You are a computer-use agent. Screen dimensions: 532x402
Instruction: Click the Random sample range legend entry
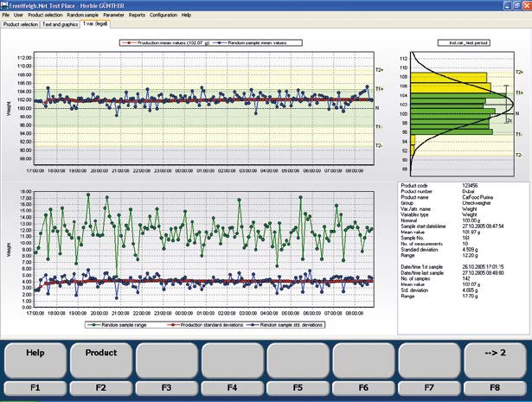(x=117, y=325)
